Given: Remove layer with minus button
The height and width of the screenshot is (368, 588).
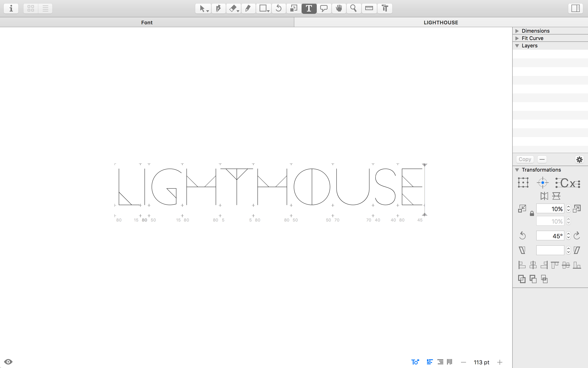Looking at the screenshot, I should click(x=542, y=159).
